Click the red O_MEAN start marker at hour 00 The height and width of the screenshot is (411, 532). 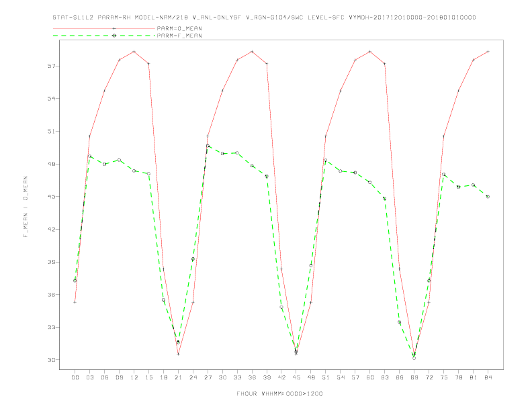pos(75,302)
